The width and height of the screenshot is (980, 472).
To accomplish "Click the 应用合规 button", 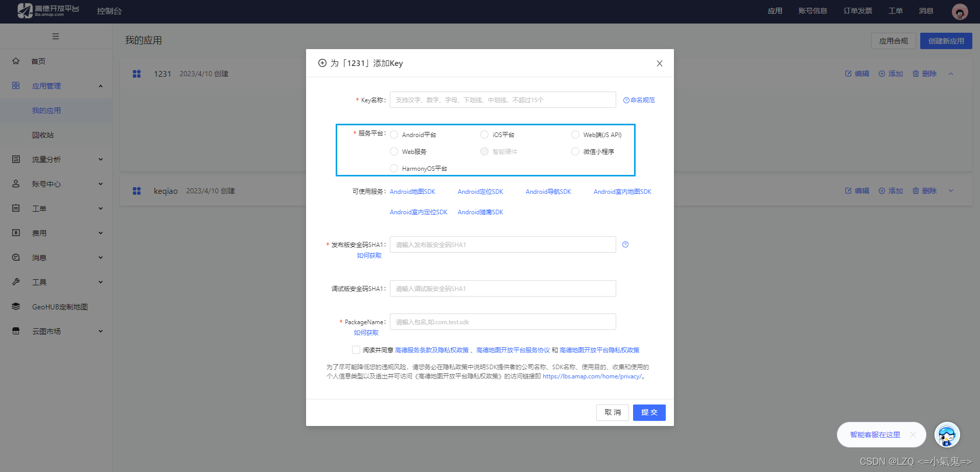I will (894, 41).
